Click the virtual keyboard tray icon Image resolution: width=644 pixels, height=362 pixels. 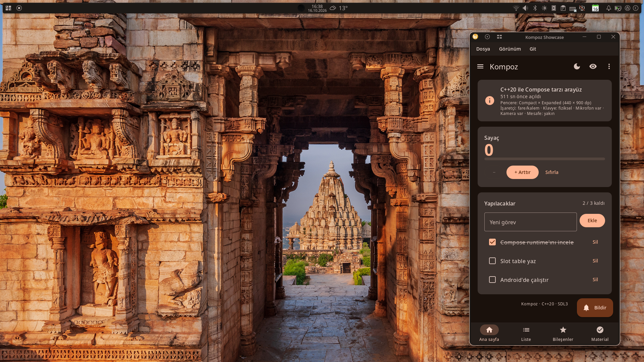point(573,9)
